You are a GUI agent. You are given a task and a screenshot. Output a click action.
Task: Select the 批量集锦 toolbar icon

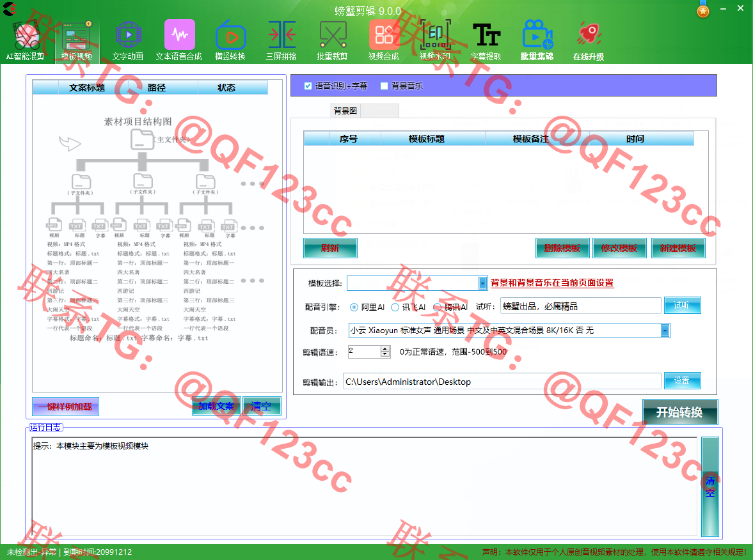(537, 41)
